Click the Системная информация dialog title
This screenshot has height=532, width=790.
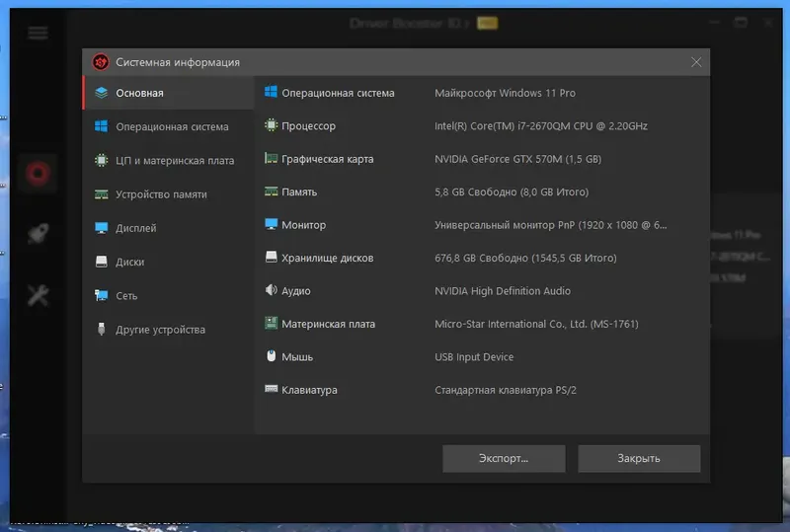click(178, 62)
